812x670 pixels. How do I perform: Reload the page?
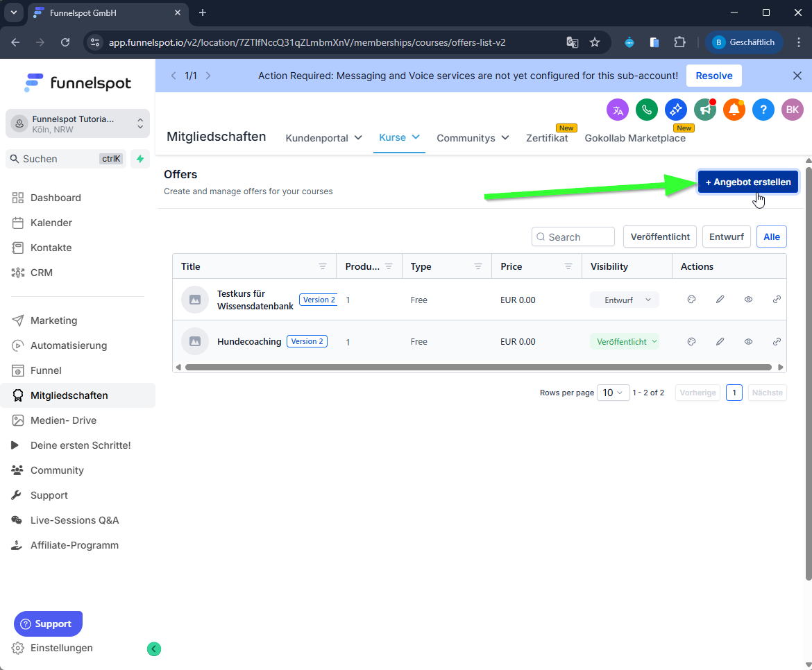(x=65, y=42)
